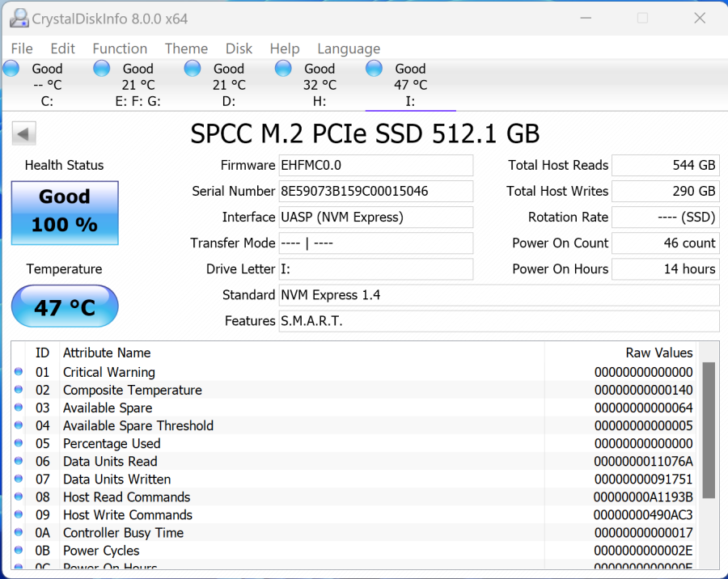Select the C: drive status orb
This screenshot has height=579, width=728.
click(11, 68)
